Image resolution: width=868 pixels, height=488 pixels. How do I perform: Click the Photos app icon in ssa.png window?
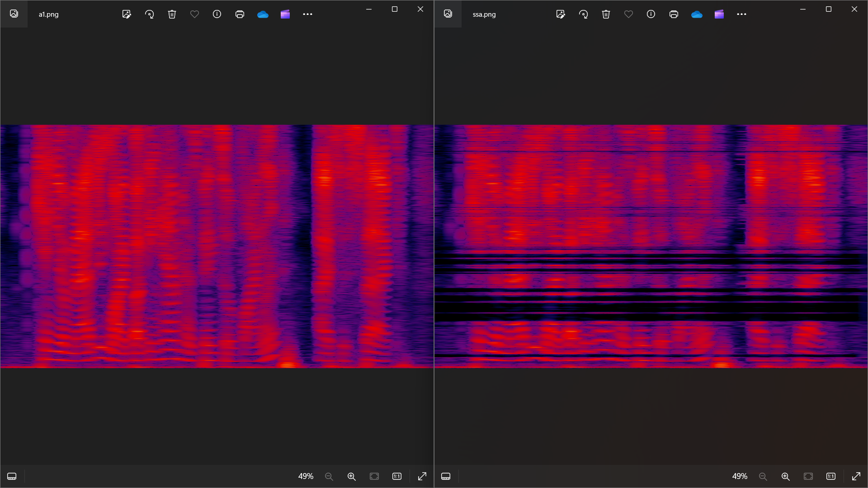(448, 14)
